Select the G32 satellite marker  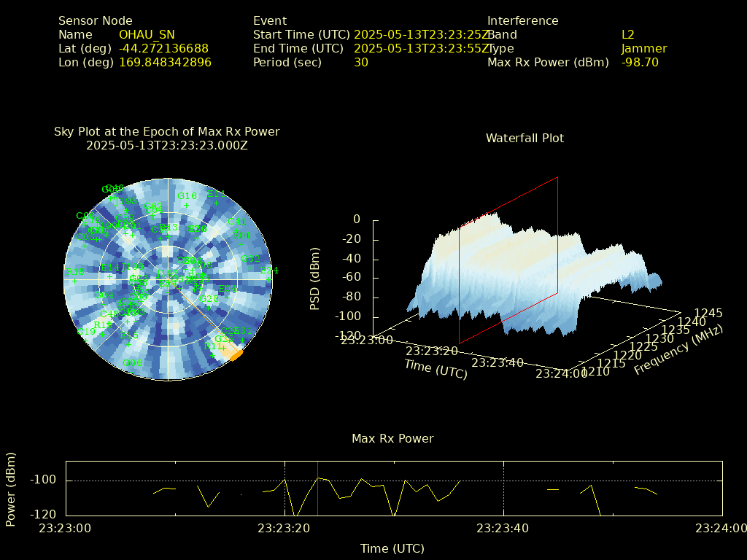click(250, 268)
